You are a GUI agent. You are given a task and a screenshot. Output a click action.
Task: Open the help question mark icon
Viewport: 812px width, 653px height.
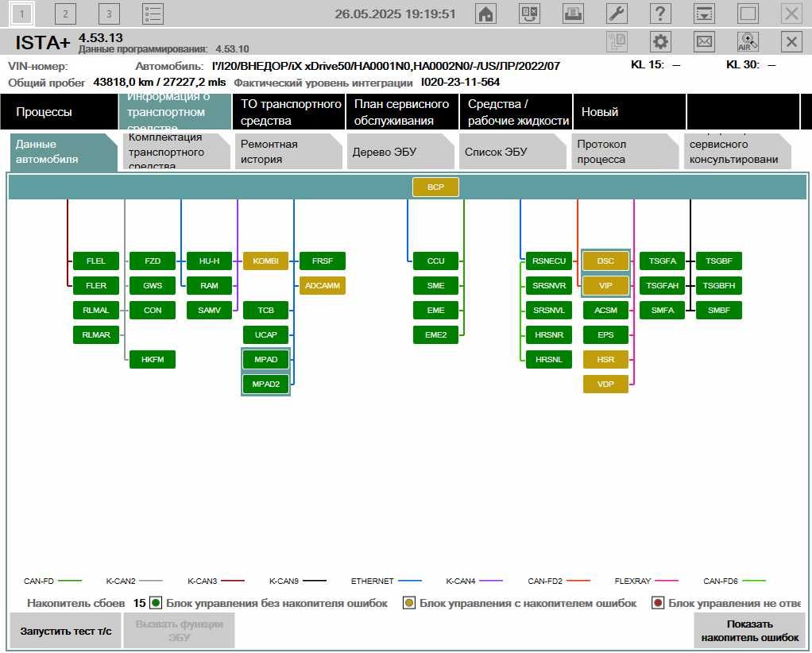coord(660,14)
